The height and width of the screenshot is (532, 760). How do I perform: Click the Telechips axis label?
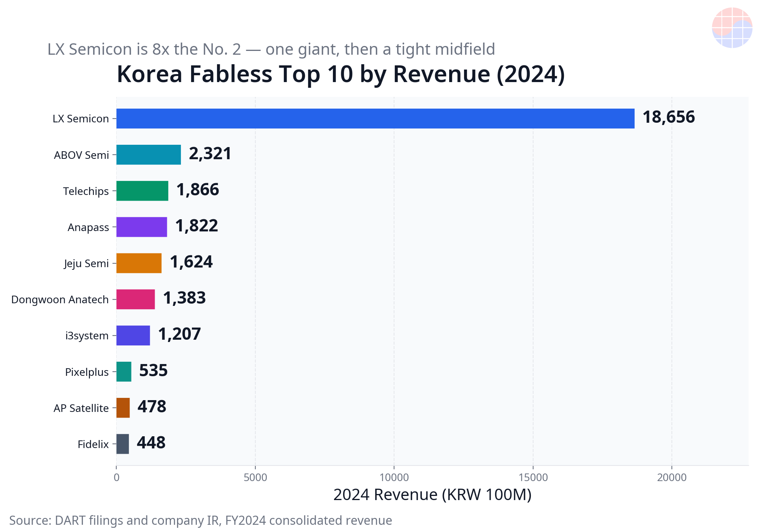tap(86, 191)
